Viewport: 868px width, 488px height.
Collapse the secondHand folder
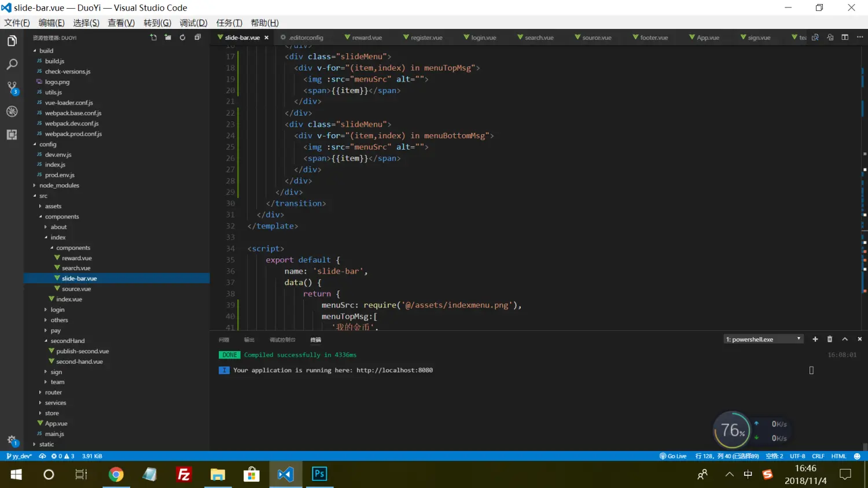[68, 341]
